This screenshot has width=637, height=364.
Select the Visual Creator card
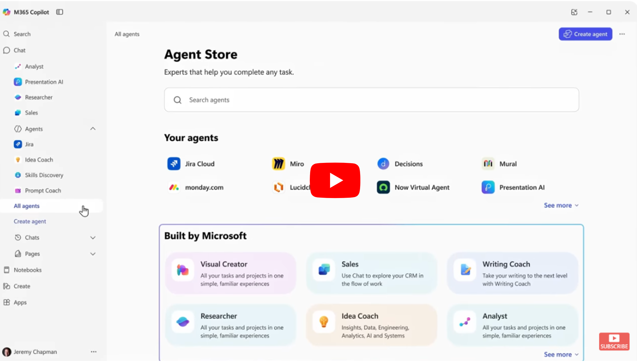pyautogui.click(x=230, y=273)
